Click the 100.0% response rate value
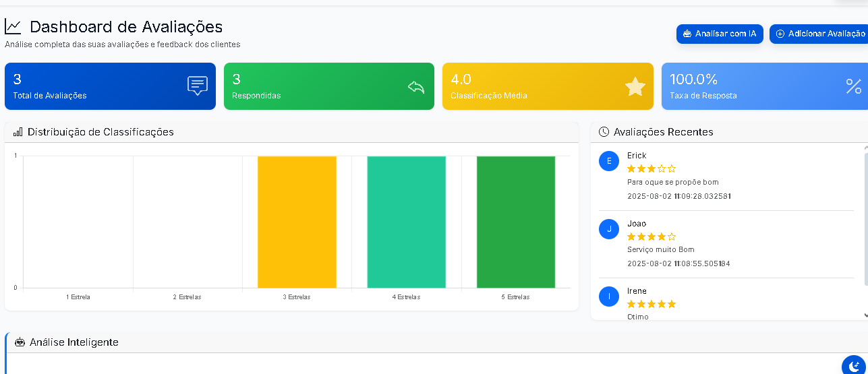 coord(693,80)
